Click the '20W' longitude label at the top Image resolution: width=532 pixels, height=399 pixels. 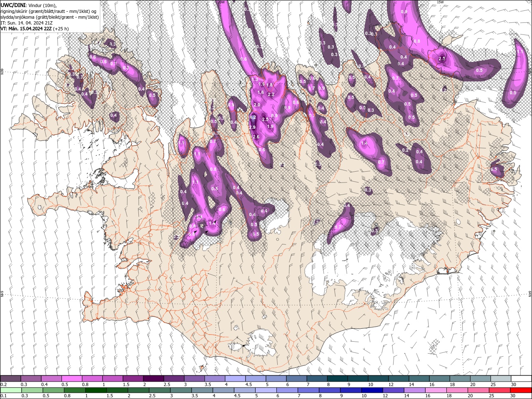point(221,2)
